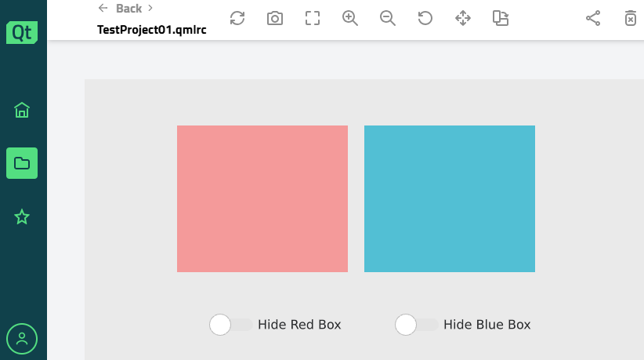The width and height of the screenshot is (644, 360).
Task: Open the folder projects section in sidebar
Action: tap(22, 163)
